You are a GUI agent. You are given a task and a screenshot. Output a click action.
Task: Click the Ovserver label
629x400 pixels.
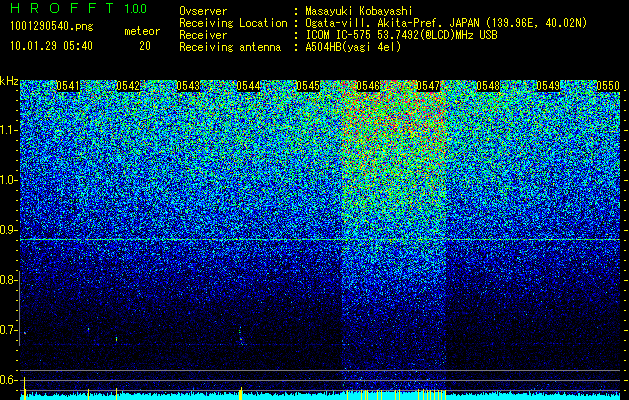203,11
